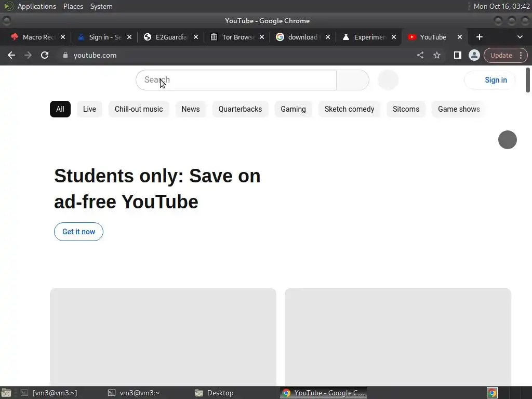Select the Game shows chip
Screen dimensions: 532x399
(459, 109)
